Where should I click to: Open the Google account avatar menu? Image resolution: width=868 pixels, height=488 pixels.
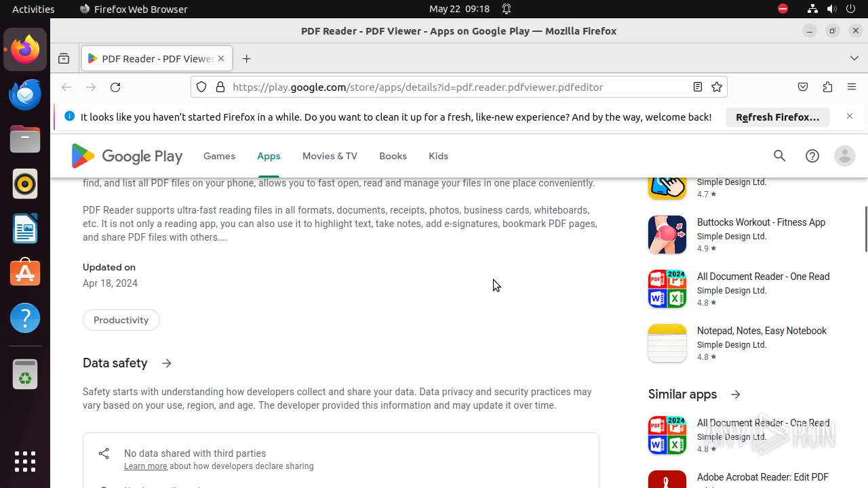pyautogui.click(x=845, y=156)
